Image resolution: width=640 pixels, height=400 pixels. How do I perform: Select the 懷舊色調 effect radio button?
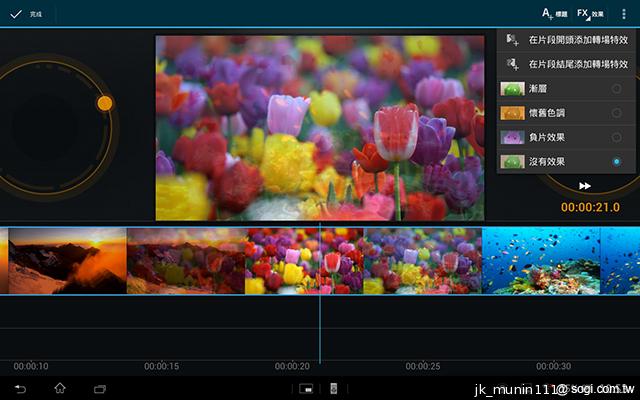pos(616,113)
